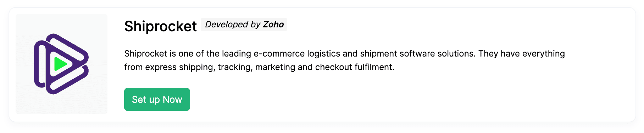This screenshot has width=644, height=133.
Task: Click the purple Shiprocket logo icon
Action: pos(61,64)
